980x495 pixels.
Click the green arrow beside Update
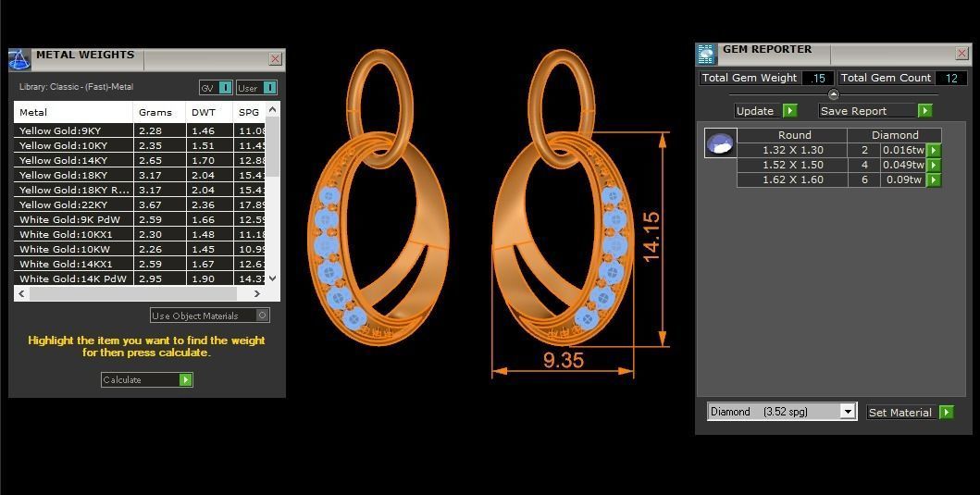[790, 111]
